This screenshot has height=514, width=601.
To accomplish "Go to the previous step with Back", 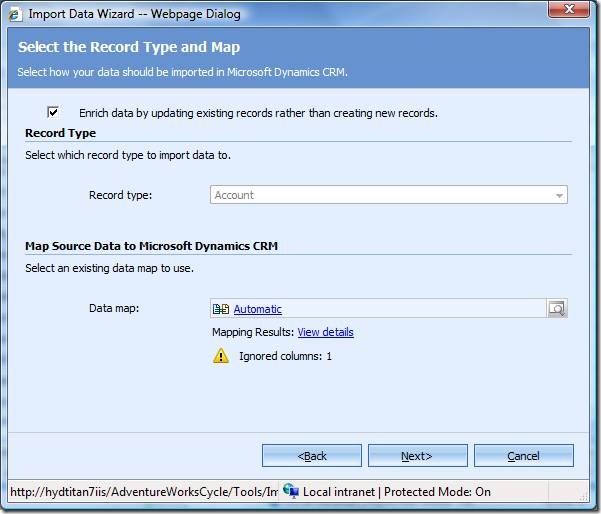I will (312, 456).
